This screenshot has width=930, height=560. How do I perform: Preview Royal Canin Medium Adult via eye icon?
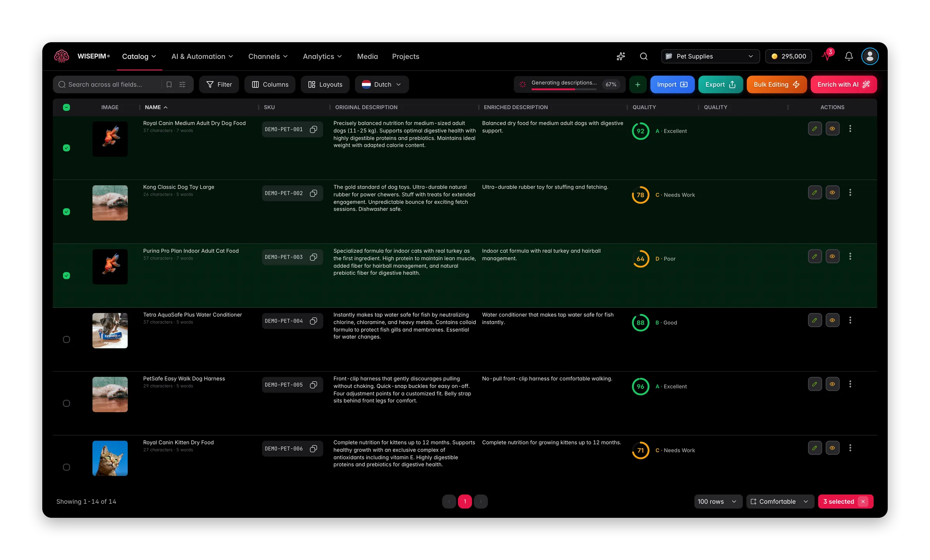click(x=832, y=129)
